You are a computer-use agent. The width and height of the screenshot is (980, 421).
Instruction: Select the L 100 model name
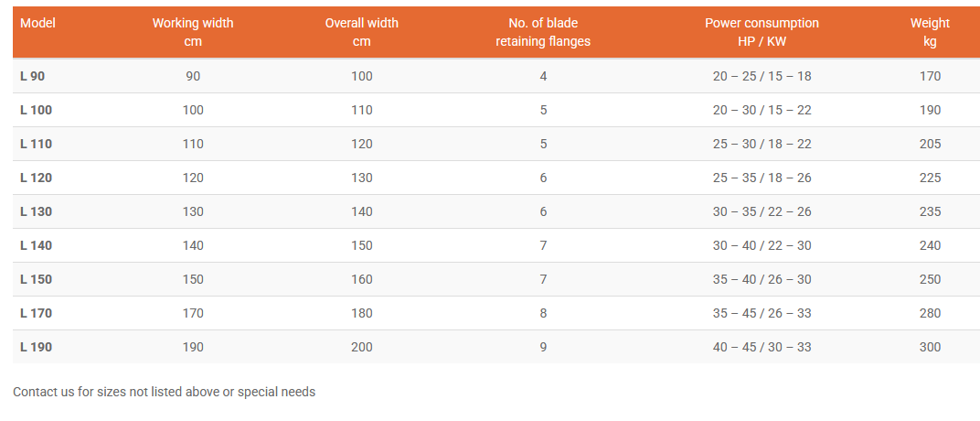[x=36, y=110]
